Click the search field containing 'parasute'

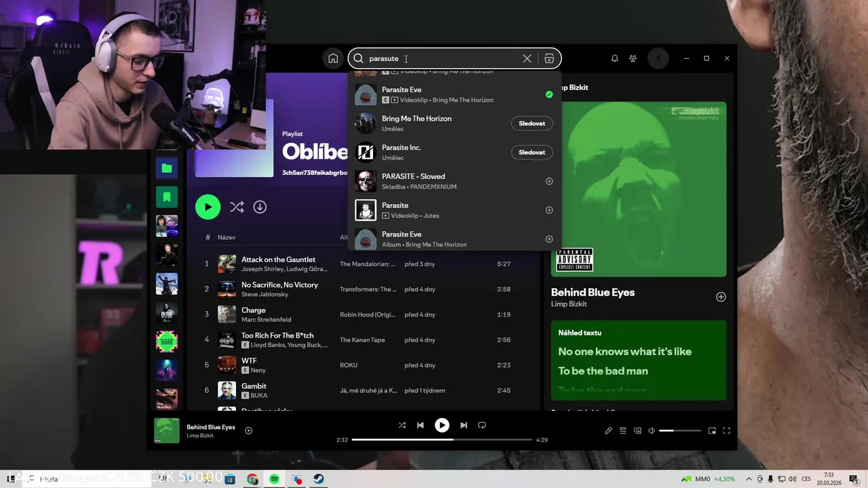tap(444, 58)
